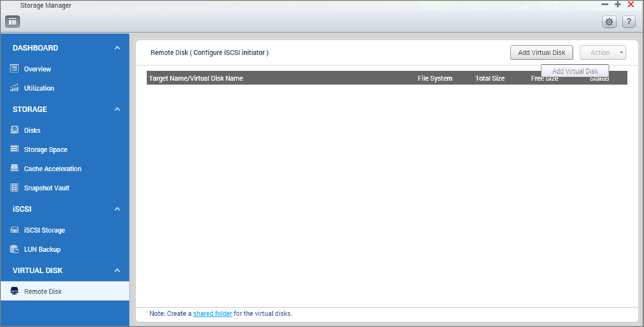This screenshot has height=327, width=644.
Task: Click the LUN Backup icon
Action: (x=14, y=249)
